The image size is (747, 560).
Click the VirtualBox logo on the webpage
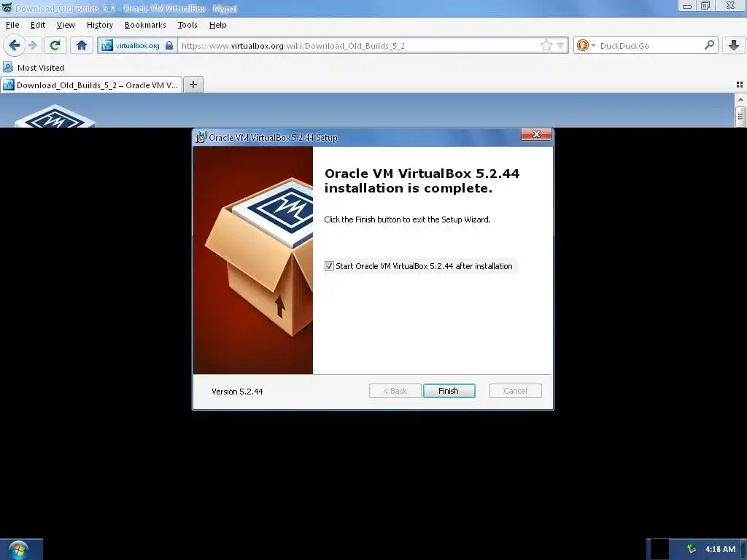[55, 117]
